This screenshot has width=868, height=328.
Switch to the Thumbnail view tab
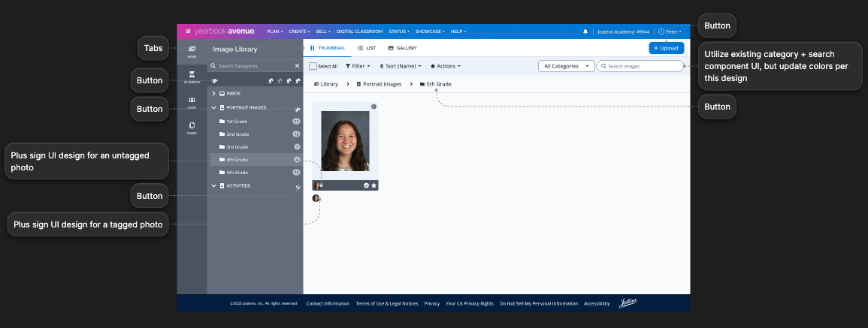click(327, 48)
